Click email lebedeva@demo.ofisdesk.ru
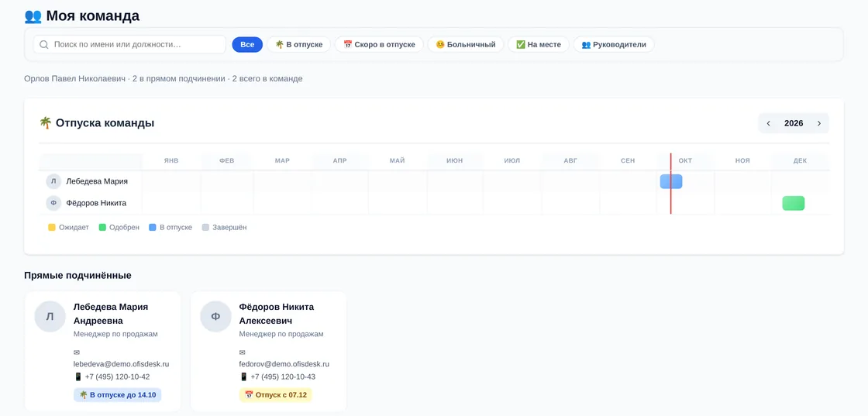The width and height of the screenshot is (868, 416). pyautogui.click(x=121, y=364)
